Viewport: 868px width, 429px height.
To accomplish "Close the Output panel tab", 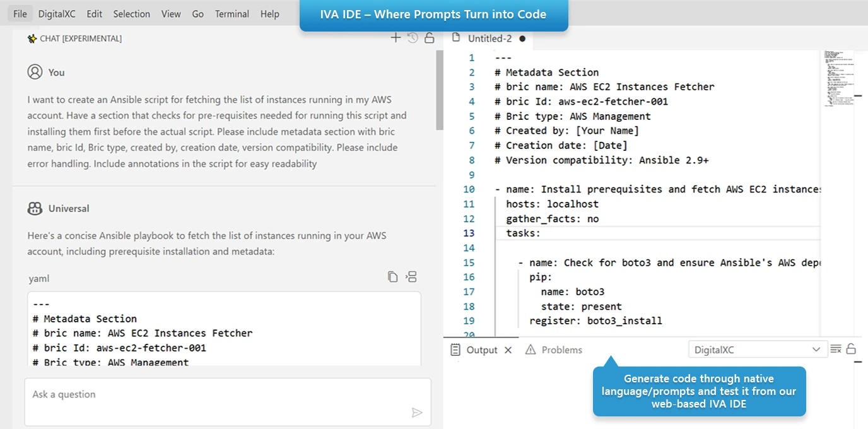I will [x=508, y=350].
